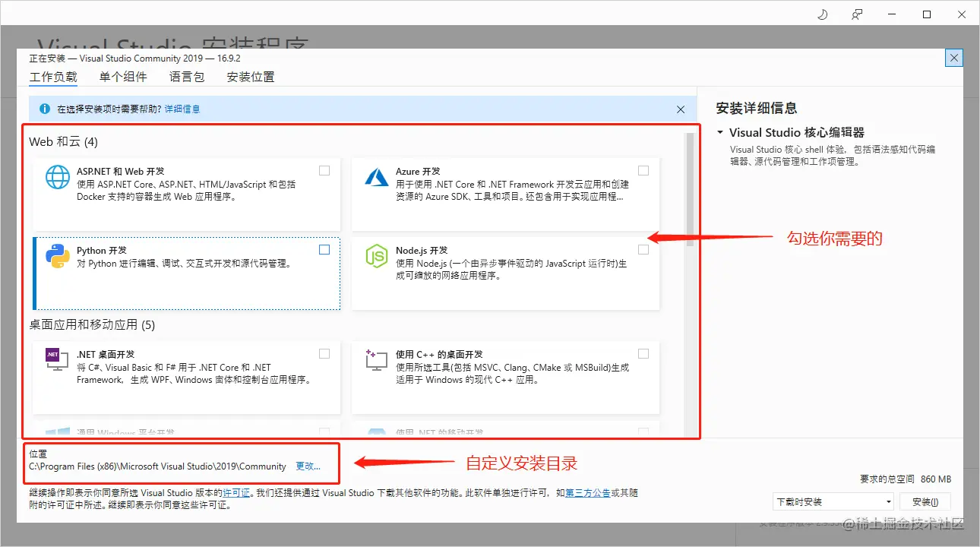The width and height of the screenshot is (980, 547).
Task: Click the ASP.NET 和 Web 开发 title text
Action: point(120,172)
